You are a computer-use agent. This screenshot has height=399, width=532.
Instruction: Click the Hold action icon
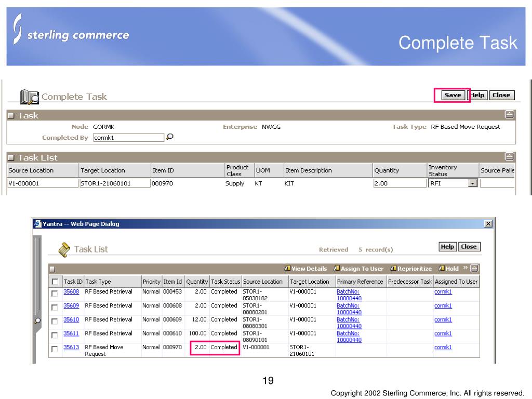point(442,269)
